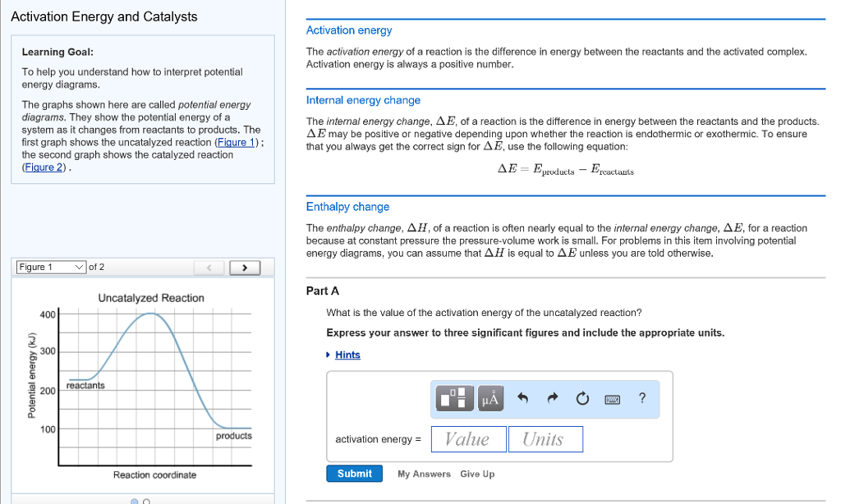This screenshot has height=504, width=841.
Task: Open the keyboard shortcuts panel
Action: click(x=611, y=398)
